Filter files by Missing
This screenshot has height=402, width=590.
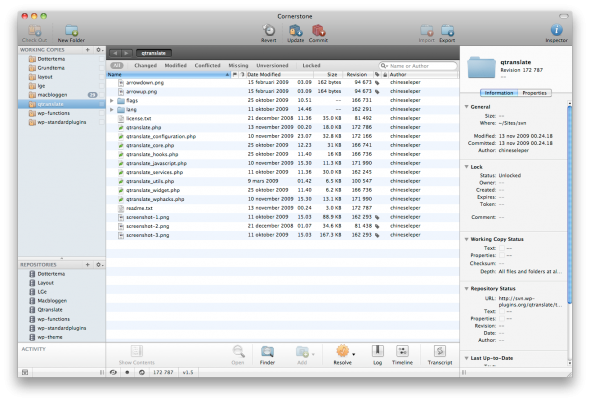[239, 65]
